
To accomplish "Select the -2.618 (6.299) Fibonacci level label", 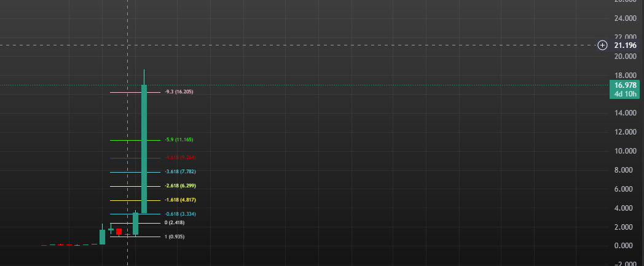I will [x=180, y=186].
